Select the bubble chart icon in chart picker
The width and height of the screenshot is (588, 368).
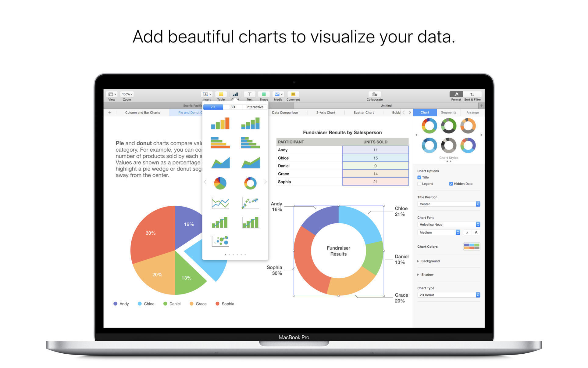point(219,242)
